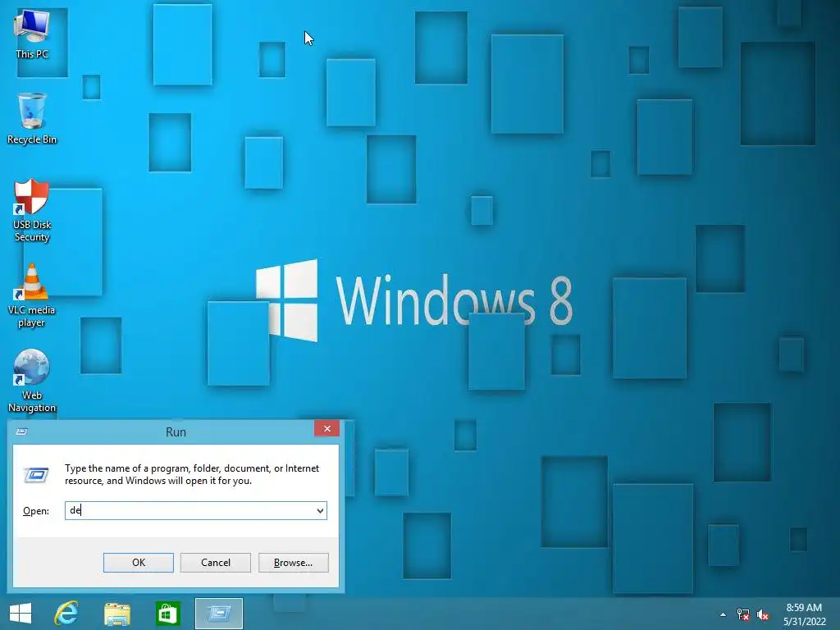Open the Windows Start button
Viewport: 840px width, 630px height.
pyautogui.click(x=21, y=614)
